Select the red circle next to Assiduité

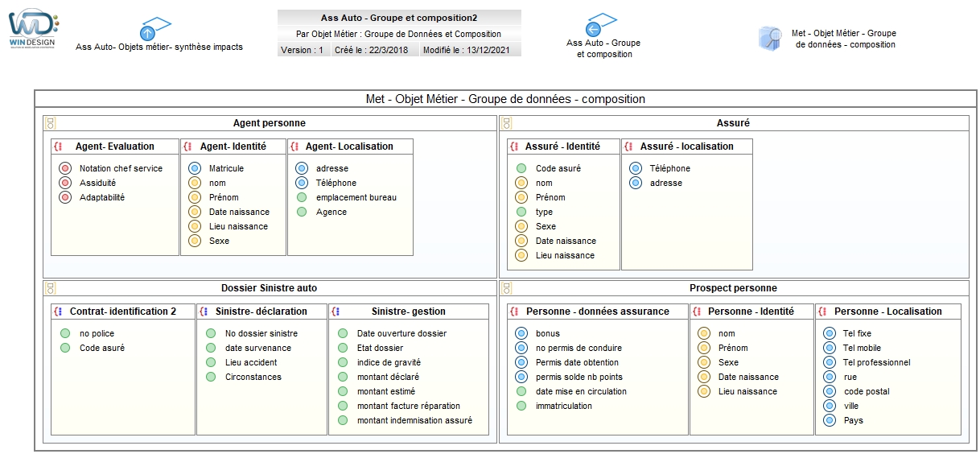pyautogui.click(x=65, y=183)
